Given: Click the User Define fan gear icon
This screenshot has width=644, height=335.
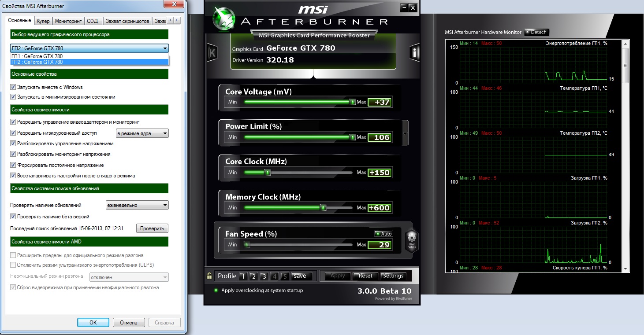Looking at the screenshot, I should (411, 240).
